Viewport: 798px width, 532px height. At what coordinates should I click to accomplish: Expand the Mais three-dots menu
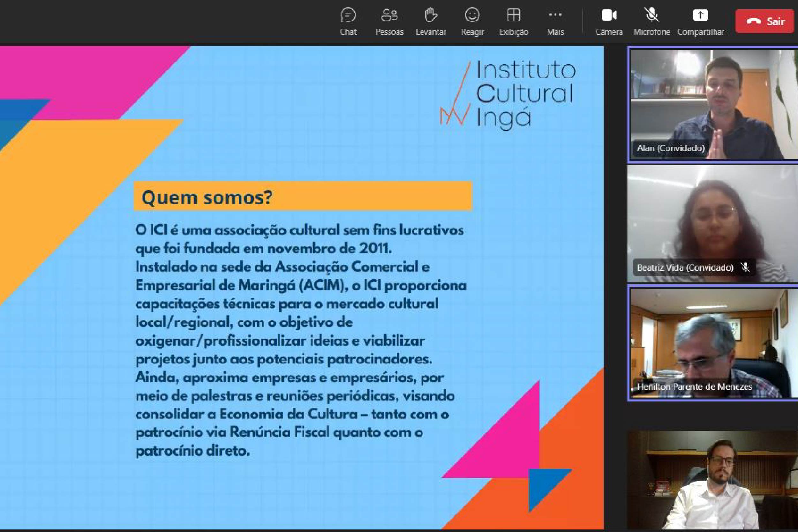coord(555,16)
